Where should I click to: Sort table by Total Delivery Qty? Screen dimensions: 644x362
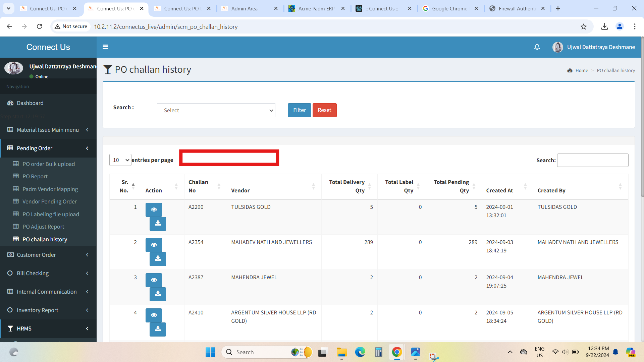(349, 186)
